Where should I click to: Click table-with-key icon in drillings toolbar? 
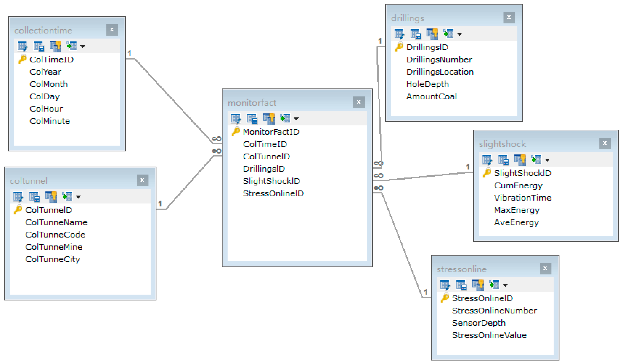pyautogui.click(x=432, y=34)
